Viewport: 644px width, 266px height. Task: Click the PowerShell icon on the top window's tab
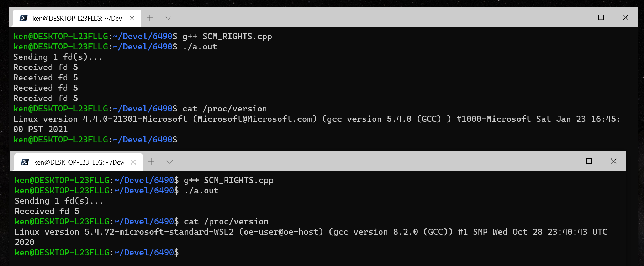tap(23, 17)
